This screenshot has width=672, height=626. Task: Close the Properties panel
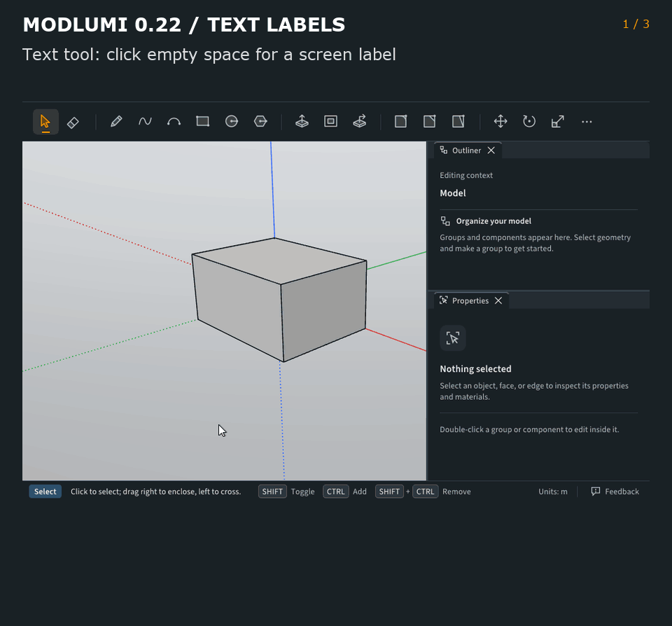tap(498, 301)
